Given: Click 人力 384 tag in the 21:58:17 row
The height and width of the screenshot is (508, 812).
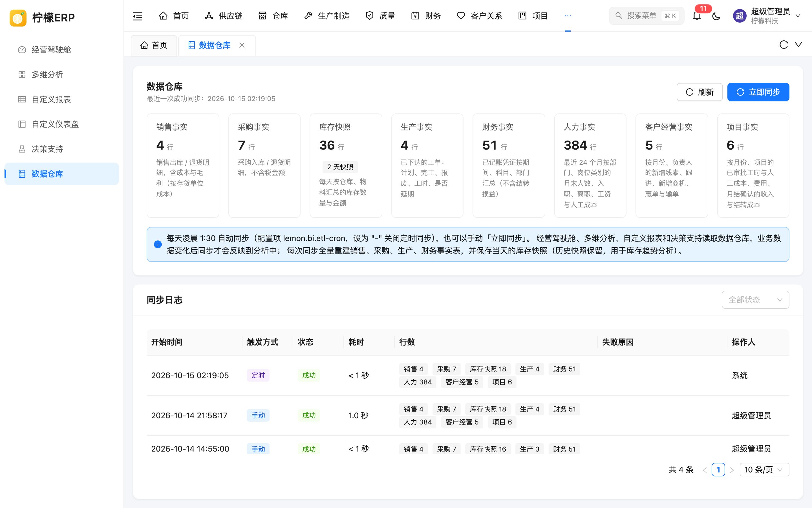Looking at the screenshot, I should (418, 422).
